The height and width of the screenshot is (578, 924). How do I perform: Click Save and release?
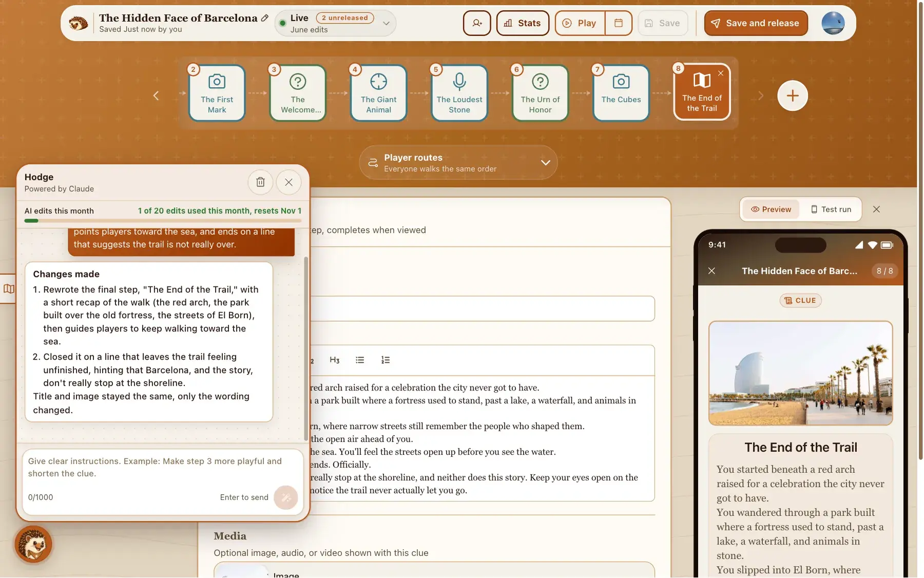756,23
